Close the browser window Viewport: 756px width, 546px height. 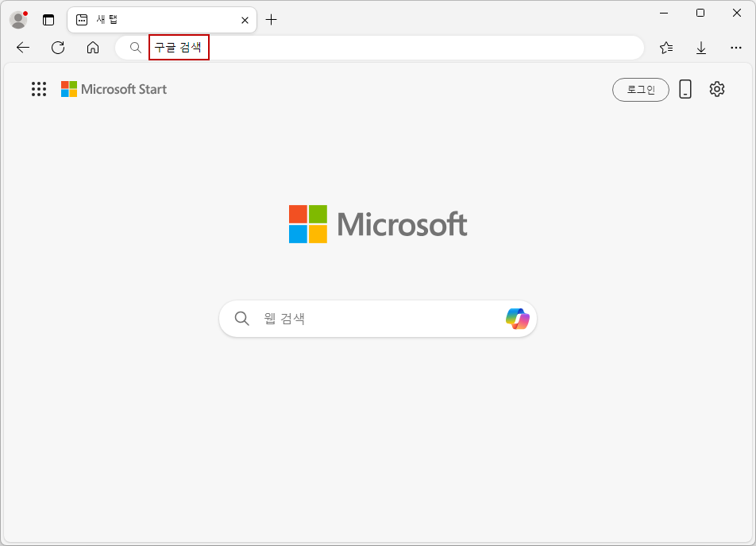(x=737, y=13)
